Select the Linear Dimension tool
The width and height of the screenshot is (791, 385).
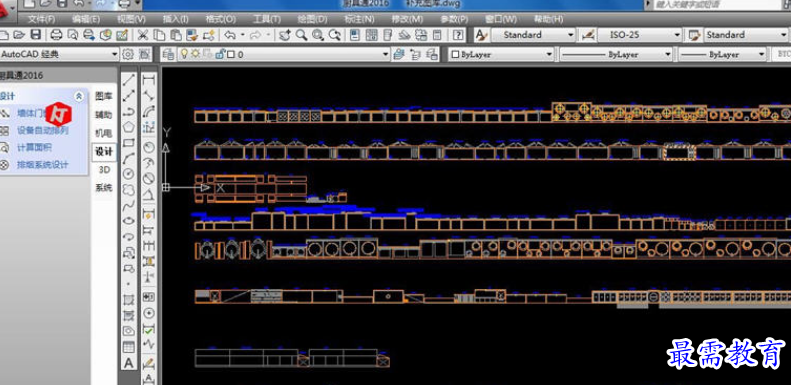[149, 80]
